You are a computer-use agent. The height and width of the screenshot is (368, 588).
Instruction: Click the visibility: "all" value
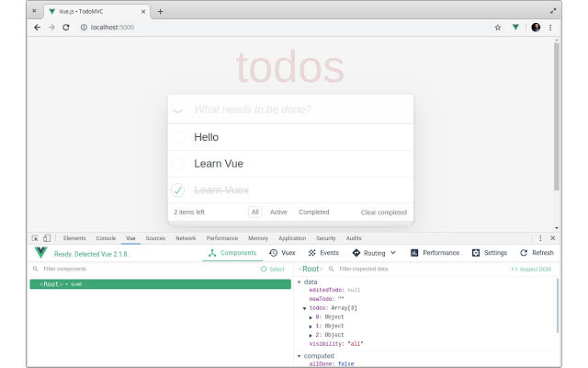click(356, 344)
